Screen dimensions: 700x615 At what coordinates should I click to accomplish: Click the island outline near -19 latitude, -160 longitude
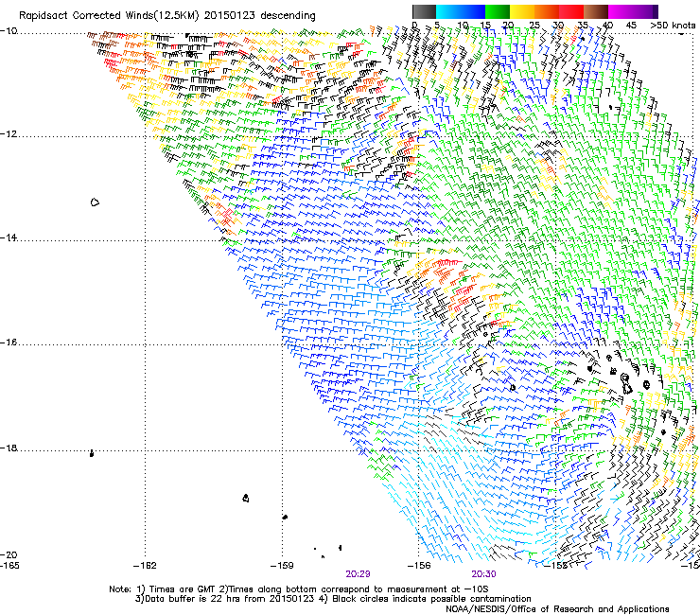tap(246, 498)
